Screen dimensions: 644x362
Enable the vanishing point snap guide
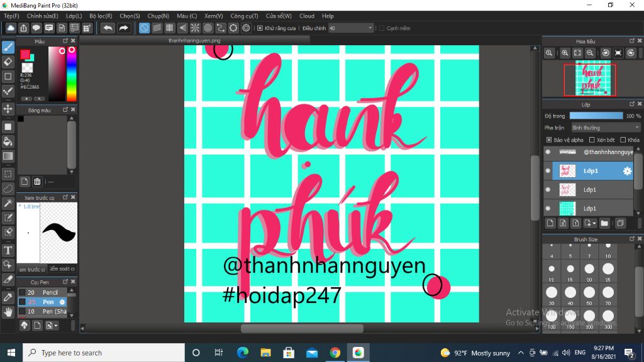[182, 28]
